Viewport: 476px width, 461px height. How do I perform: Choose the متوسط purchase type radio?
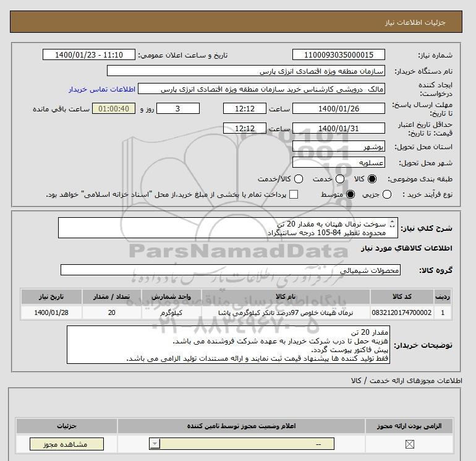[351, 194]
